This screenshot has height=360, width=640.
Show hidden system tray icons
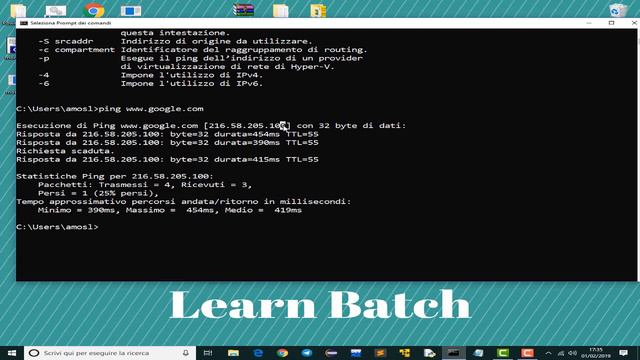coord(548,353)
